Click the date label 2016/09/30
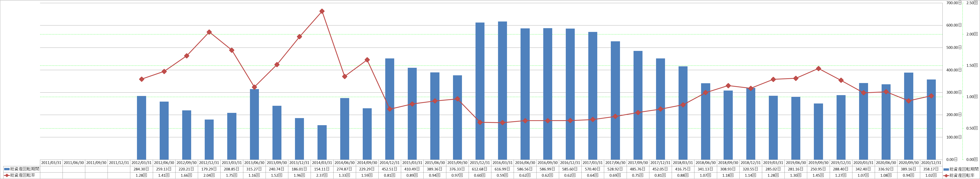Image resolution: width=980 pixels, height=179 pixels. 547,163
